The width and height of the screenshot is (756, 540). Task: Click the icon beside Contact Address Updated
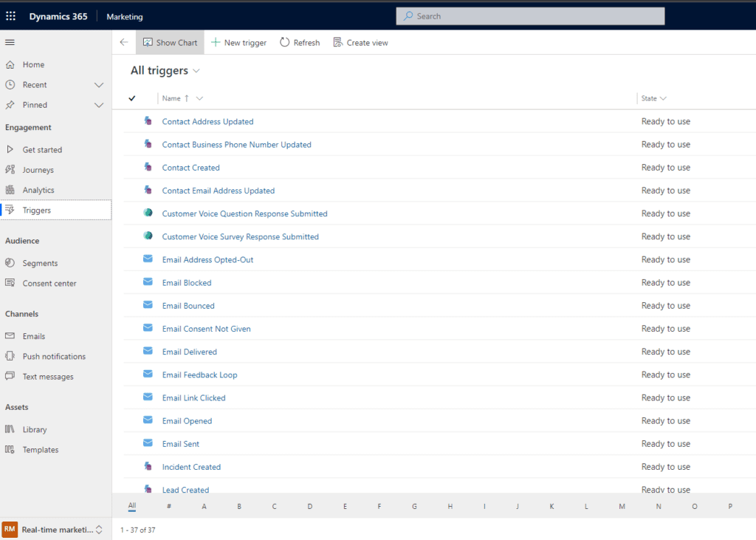pyautogui.click(x=148, y=121)
